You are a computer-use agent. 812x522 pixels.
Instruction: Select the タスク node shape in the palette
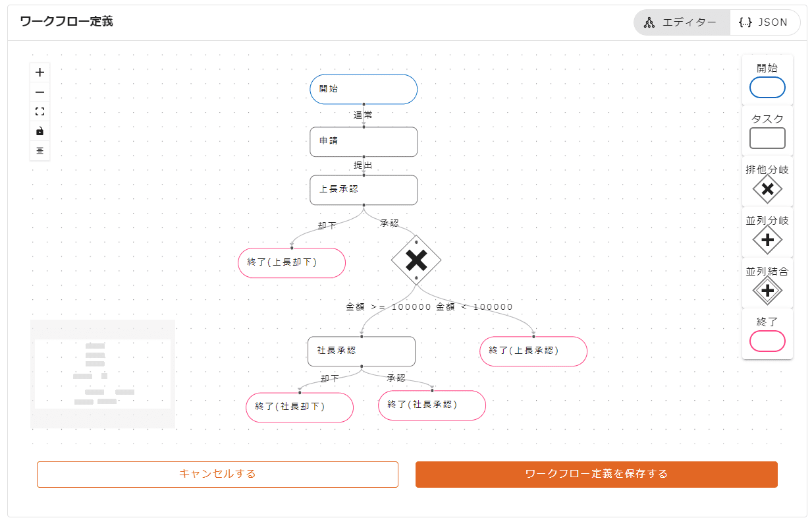767,137
